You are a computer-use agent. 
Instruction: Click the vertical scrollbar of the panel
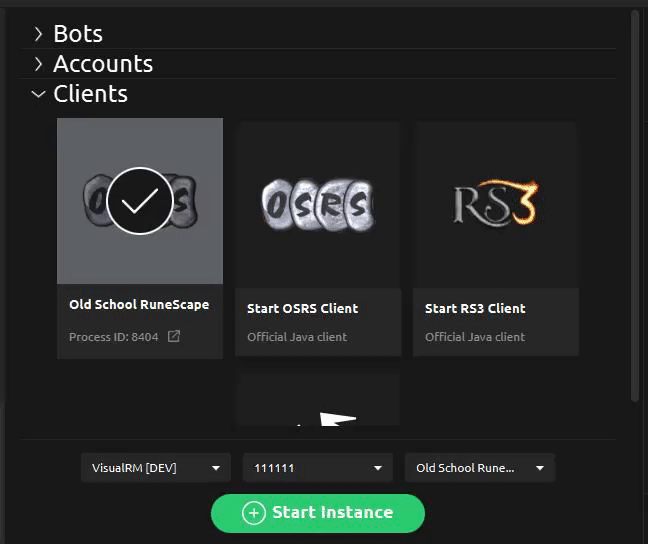click(x=635, y=206)
